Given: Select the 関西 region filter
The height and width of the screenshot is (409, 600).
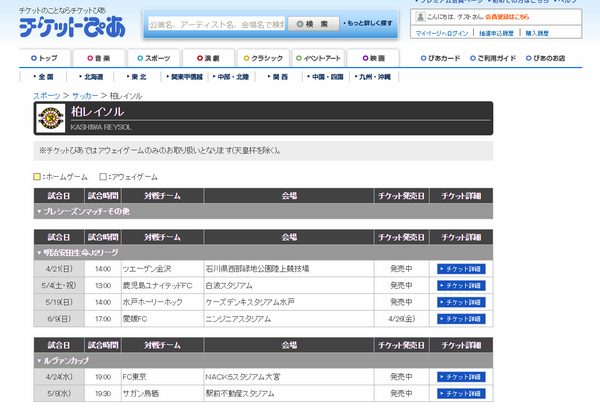Looking at the screenshot, I should pos(278,77).
